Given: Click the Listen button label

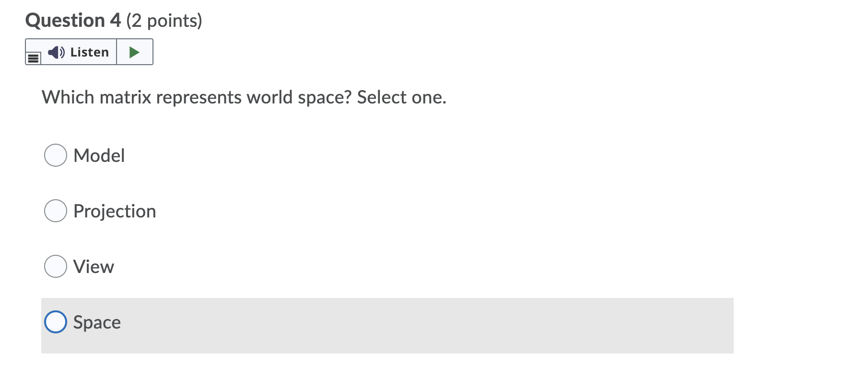Looking at the screenshot, I should [90, 52].
